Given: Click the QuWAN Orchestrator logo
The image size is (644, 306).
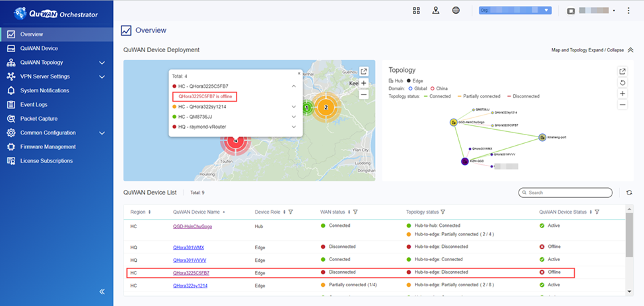Looking at the screenshot, I should [x=56, y=14].
